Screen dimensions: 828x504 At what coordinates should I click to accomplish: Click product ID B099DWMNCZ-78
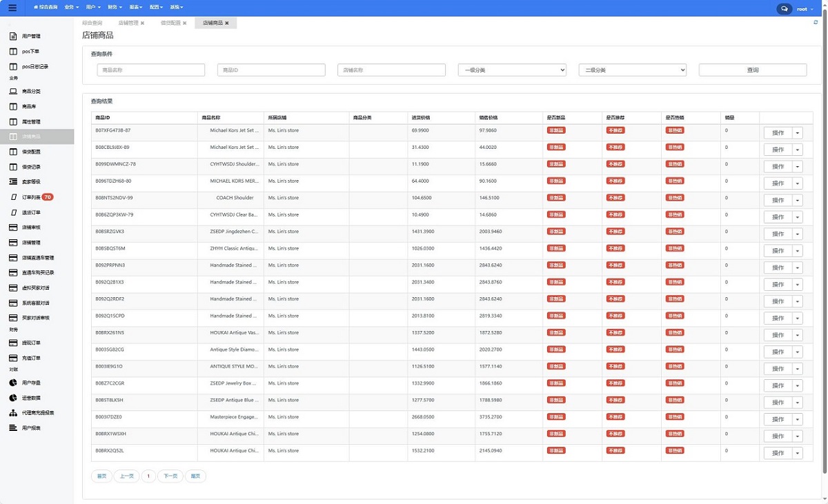click(116, 164)
